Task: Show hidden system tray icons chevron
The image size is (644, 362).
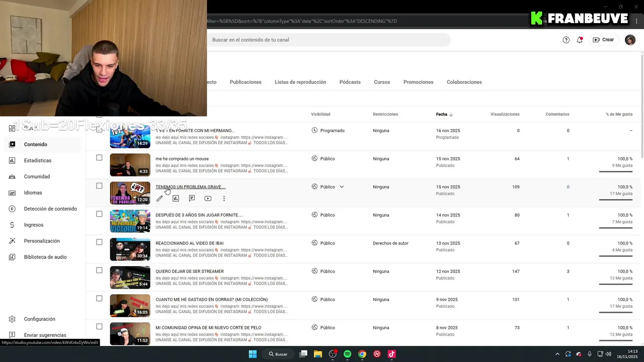Action: tap(557, 354)
